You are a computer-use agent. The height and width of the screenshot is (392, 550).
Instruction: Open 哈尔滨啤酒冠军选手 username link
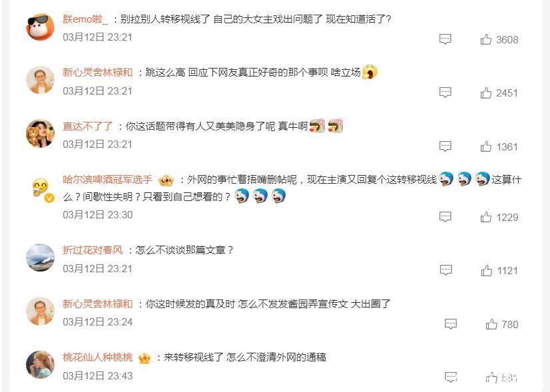(108, 180)
